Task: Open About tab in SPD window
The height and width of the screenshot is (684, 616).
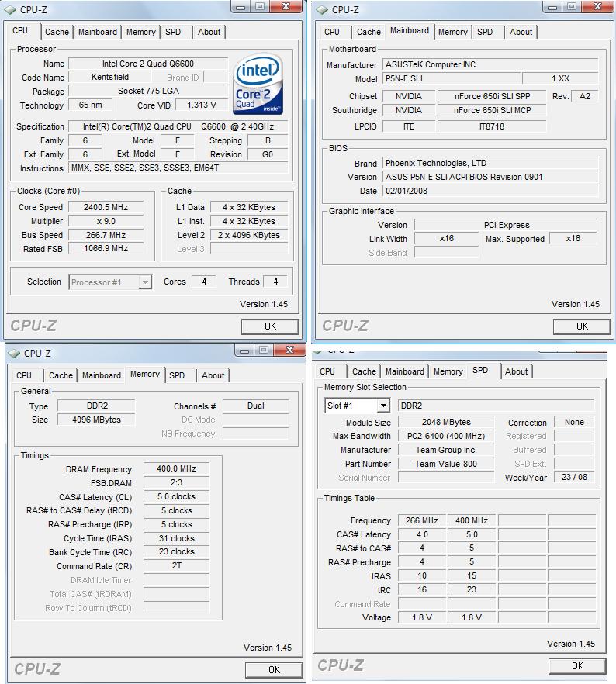Action: [517, 371]
